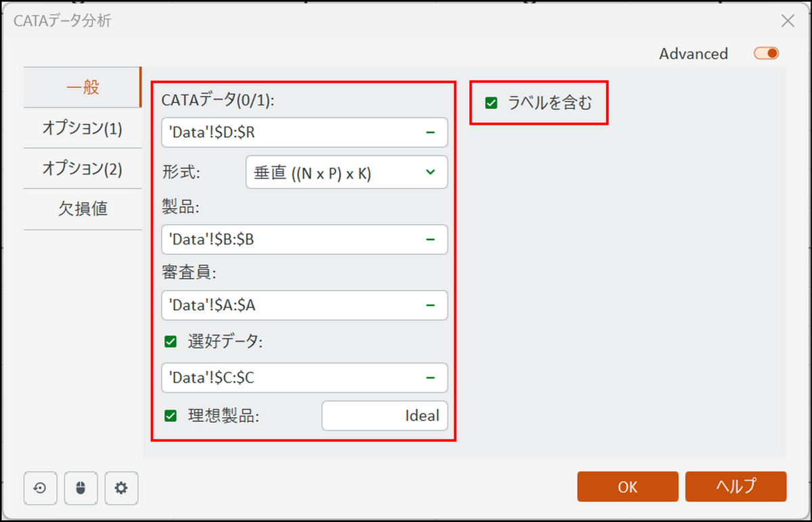812x522 pixels.
Task: Click range selector icon in 製品 field
Action: pos(430,239)
